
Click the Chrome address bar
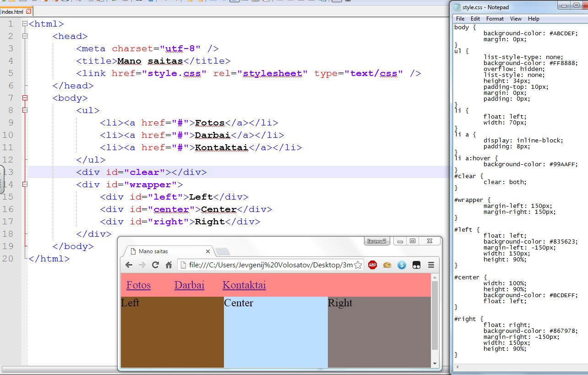[x=270, y=265]
